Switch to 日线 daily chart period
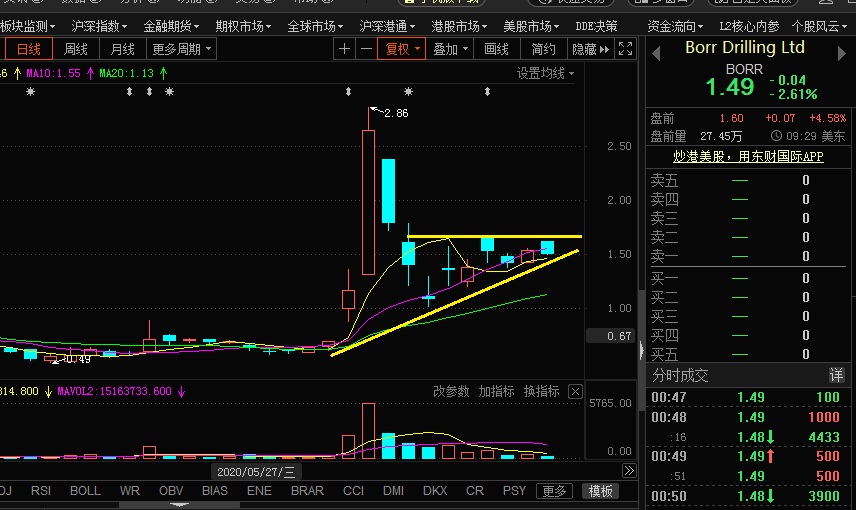The height and width of the screenshot is (510, 856). click(29, 49)
